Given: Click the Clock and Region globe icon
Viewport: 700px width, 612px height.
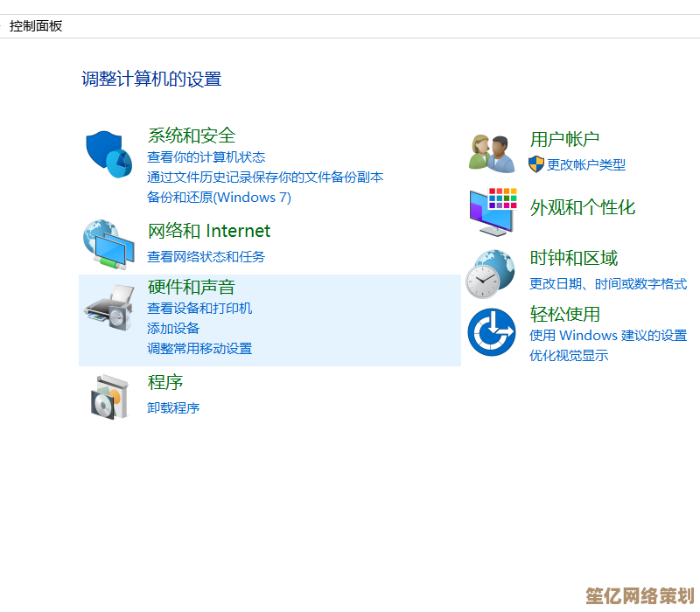Looking at the screenshot, I should point(490,273).
